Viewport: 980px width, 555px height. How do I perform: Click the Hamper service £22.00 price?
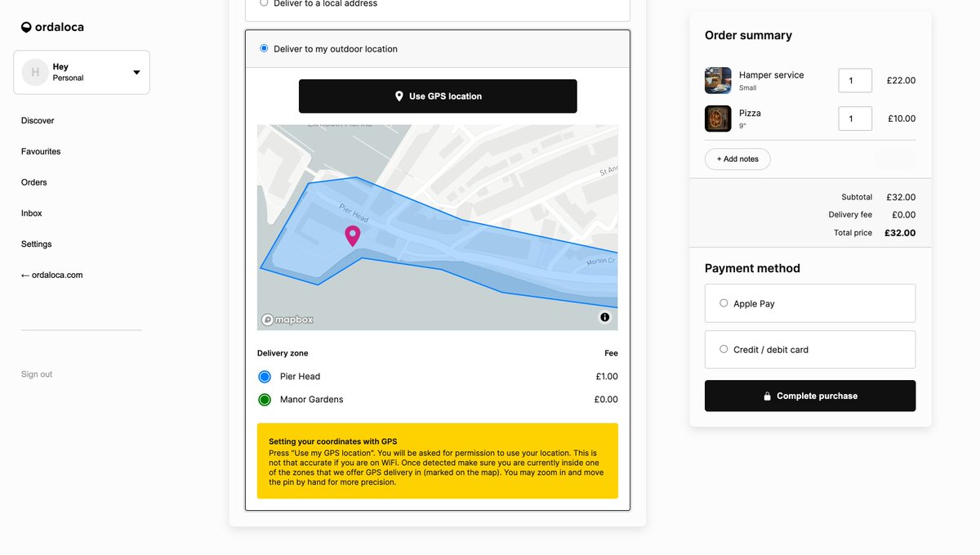tap(902, 81)
